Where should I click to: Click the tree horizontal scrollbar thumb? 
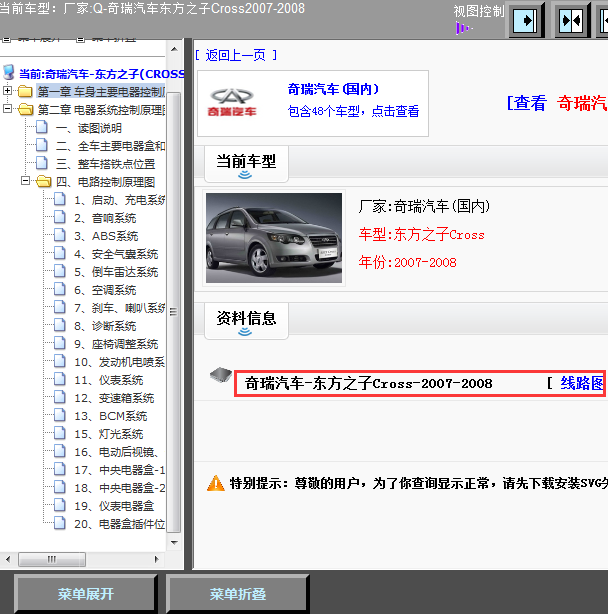tap(52, 559)
